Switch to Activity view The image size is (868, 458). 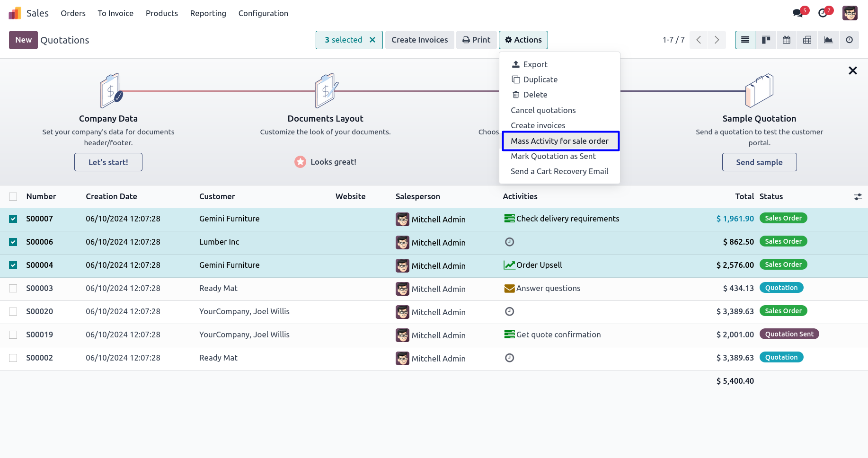pyautogui.click(x=849, y=40)
